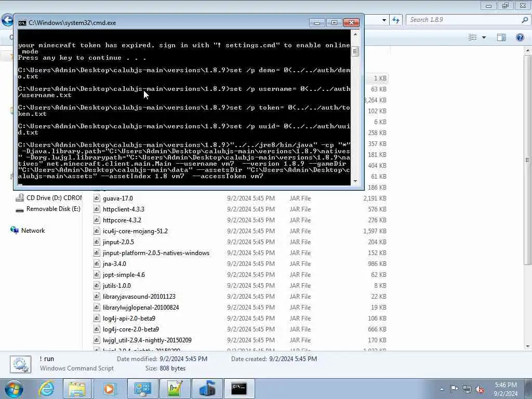The height and width of the screenshot is (399, 532).
Task: Select Removable Disk (E:) in navigation
Action: tap(48, 209)
